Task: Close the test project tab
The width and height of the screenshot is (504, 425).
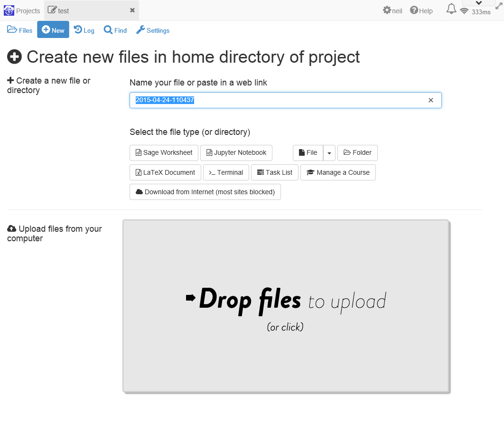Action: (x=132, y=10)
